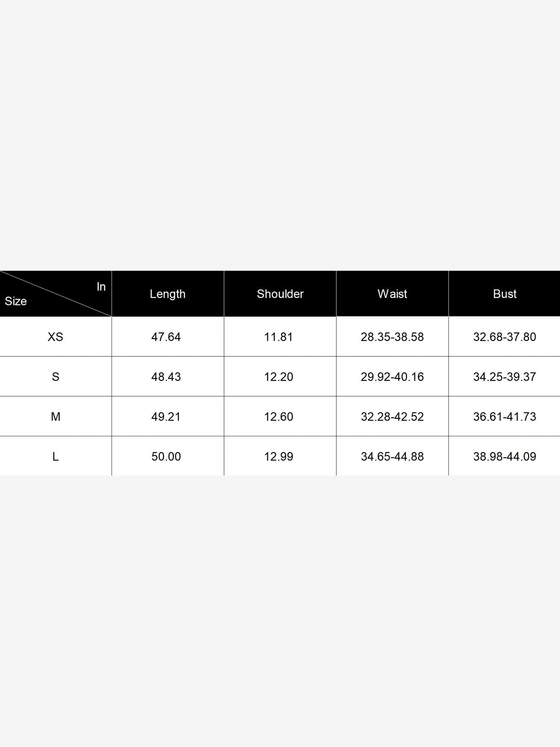Click the 11.81 shoulder value
The image size is (560, 747).
click(x=279, y=337)
